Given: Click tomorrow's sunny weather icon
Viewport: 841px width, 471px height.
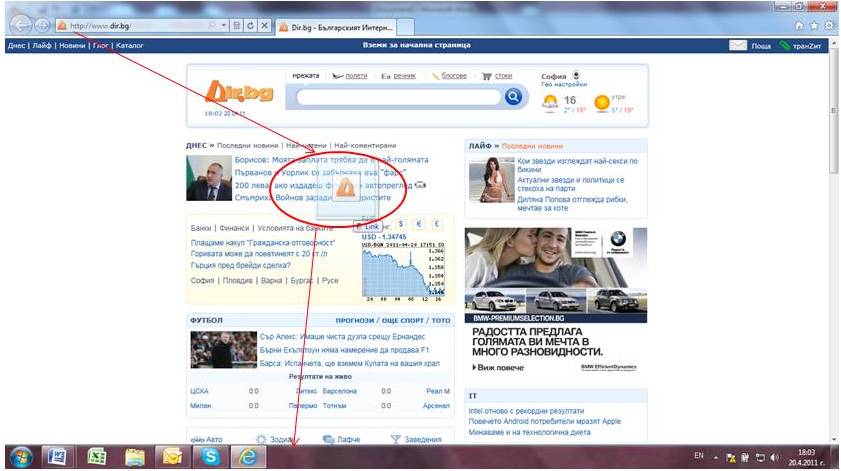Looking at the screenshot, I should [602, 102].
